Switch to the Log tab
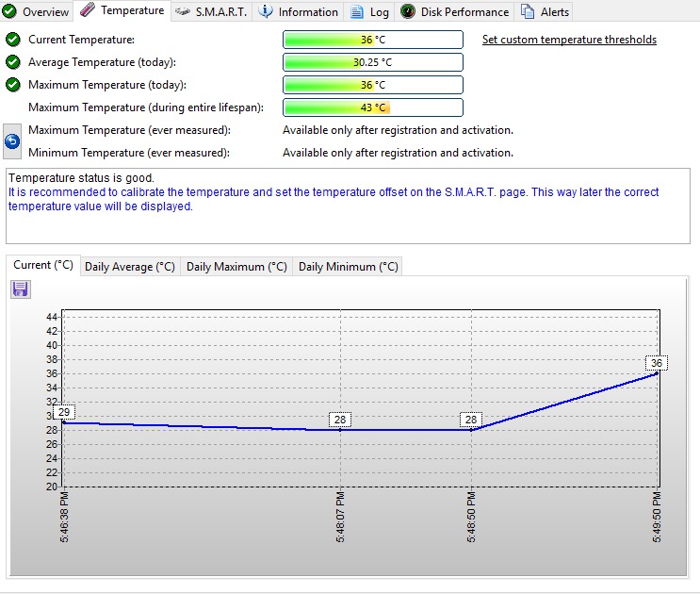Viewport: 700px width, 594px height. click(369, 12)
